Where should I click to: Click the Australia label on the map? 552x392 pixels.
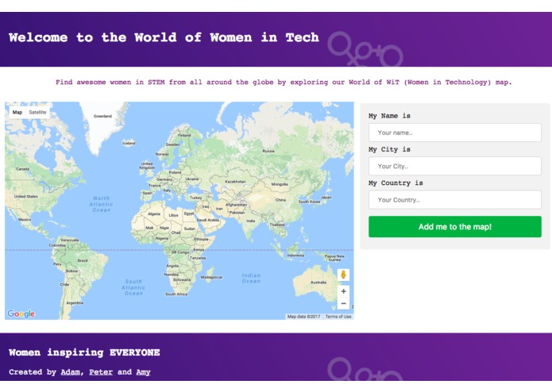[318, 282]
